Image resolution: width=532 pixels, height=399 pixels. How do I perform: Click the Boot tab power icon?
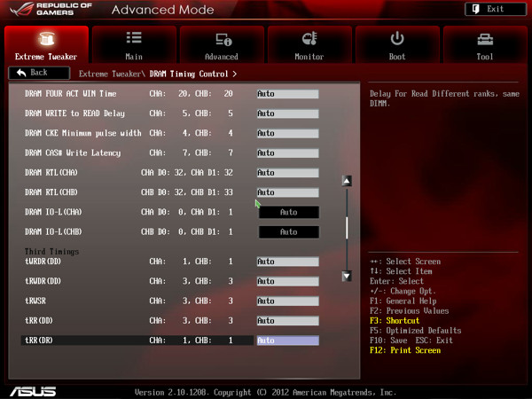point(397,38)
